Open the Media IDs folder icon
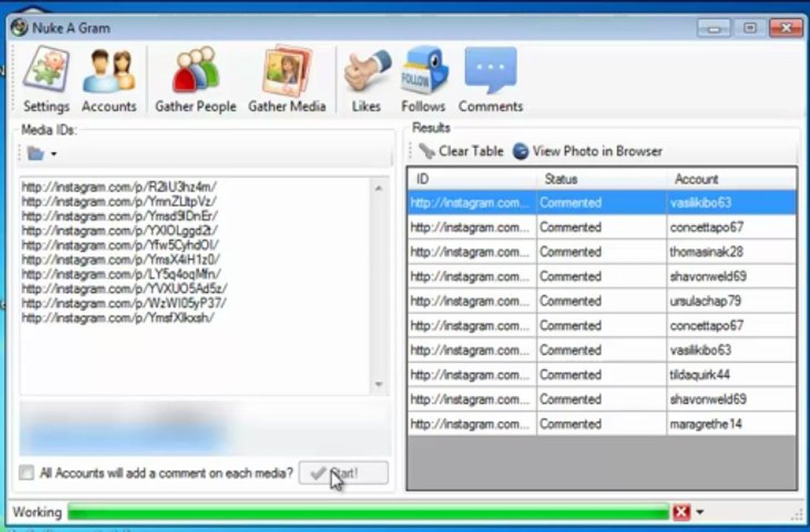This screenshot has width=810, height=532. pyautogui.click(x=35, y=154)
